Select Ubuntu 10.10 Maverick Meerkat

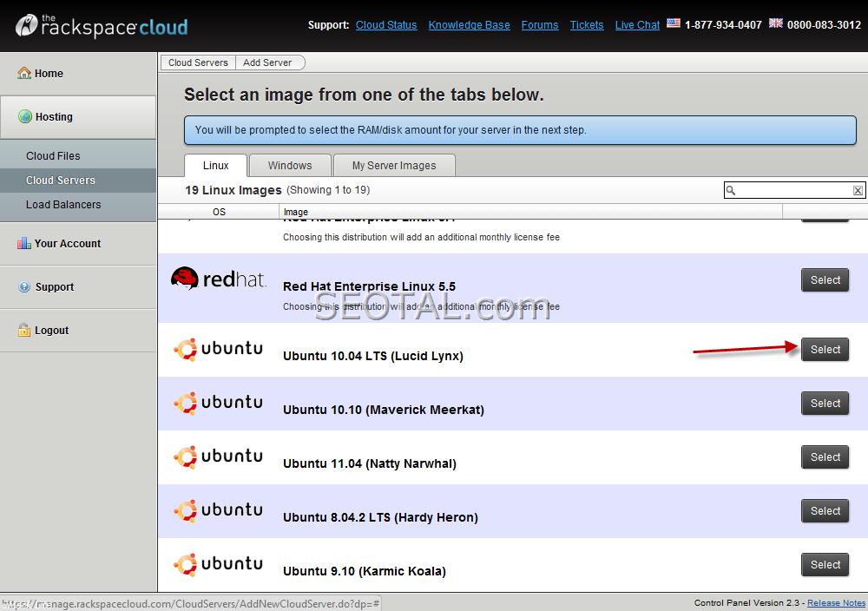pyautogui.click(x=825, y=404)
